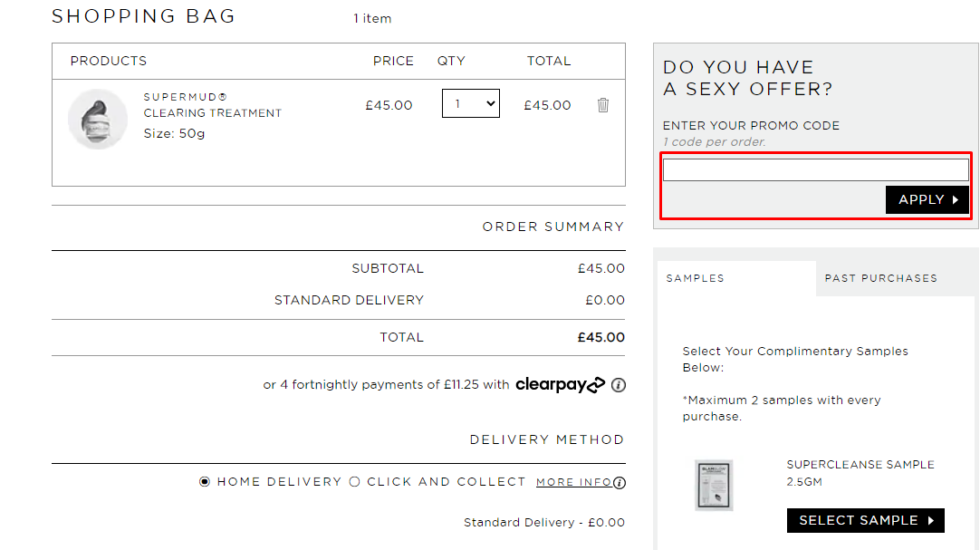Click the Supercleanse sample thumbnail
The width and height of the screenshot is (980, 550).
click(714, 485)
